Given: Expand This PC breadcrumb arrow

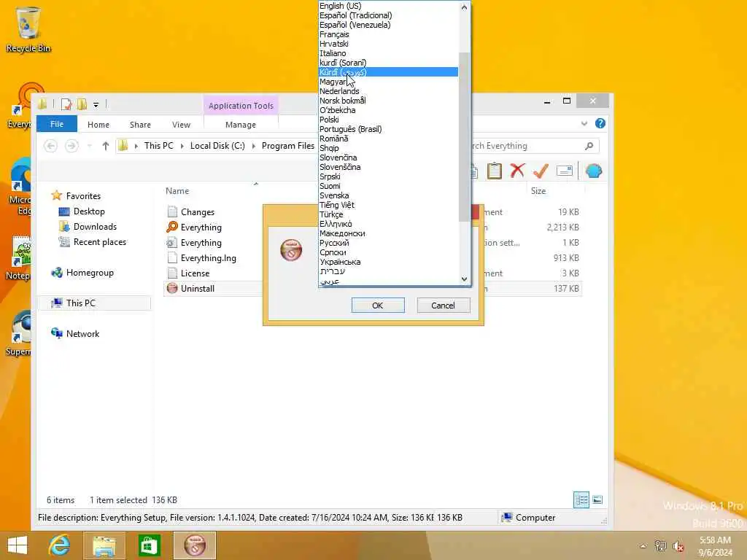Looking at the screenshot, I should [x=182, y=146].
